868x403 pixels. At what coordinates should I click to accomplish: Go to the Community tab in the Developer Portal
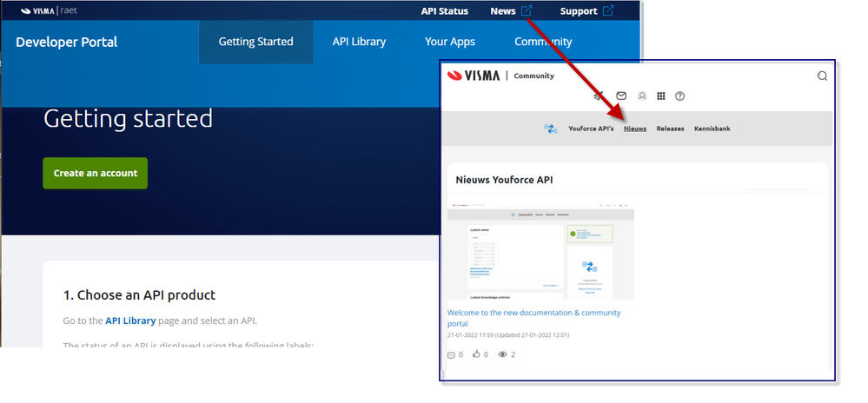(x=543, y=42)
